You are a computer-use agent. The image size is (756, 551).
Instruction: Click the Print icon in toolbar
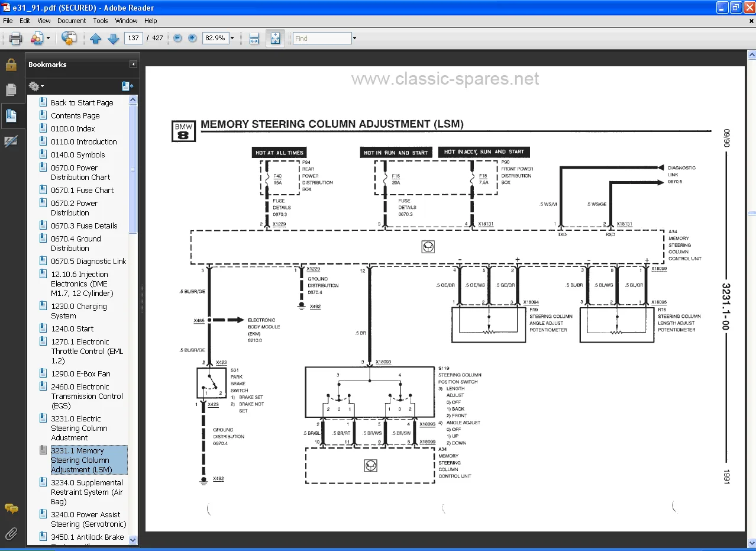pos(15,38)
